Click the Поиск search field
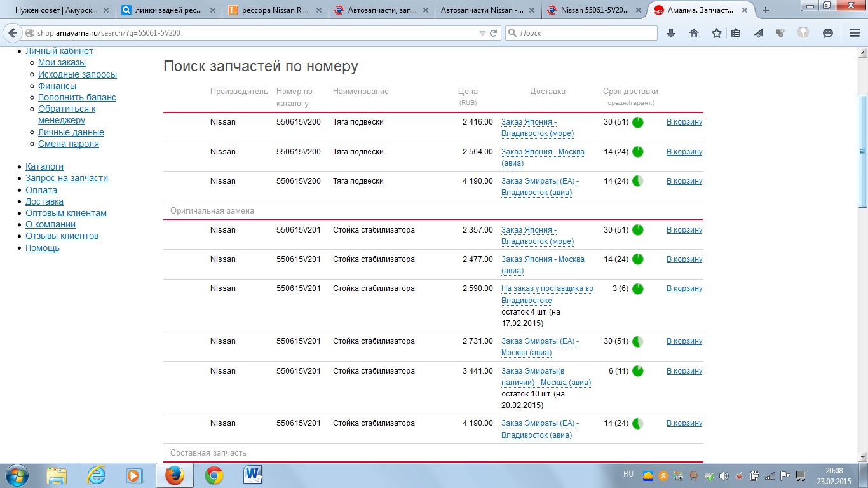 click(x=581, y=33)
